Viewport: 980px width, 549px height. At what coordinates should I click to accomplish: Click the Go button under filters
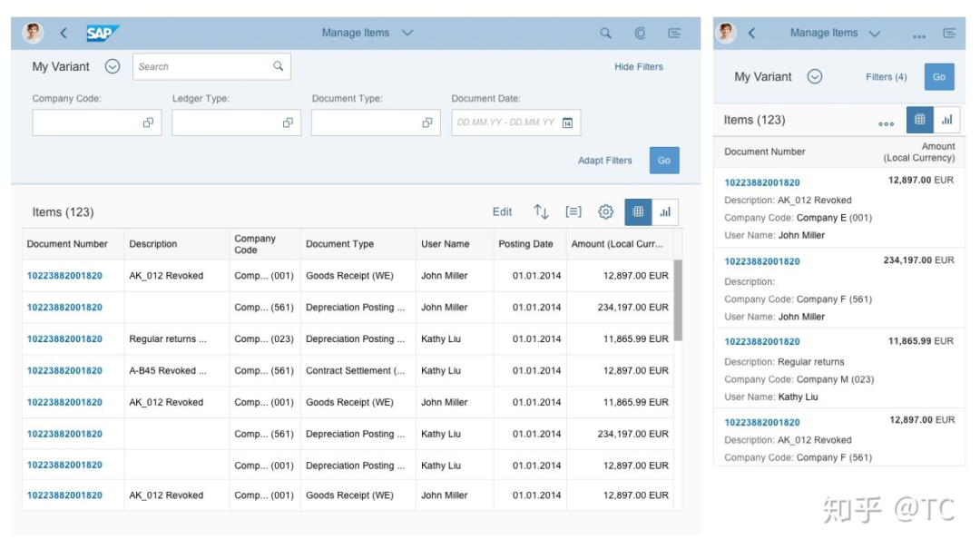click(663, 160)
